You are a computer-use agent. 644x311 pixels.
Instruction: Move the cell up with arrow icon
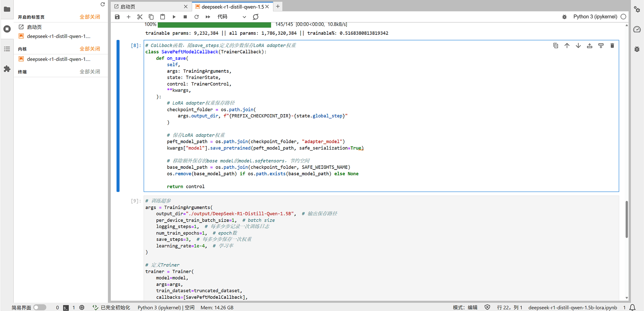tap(567, 46)
